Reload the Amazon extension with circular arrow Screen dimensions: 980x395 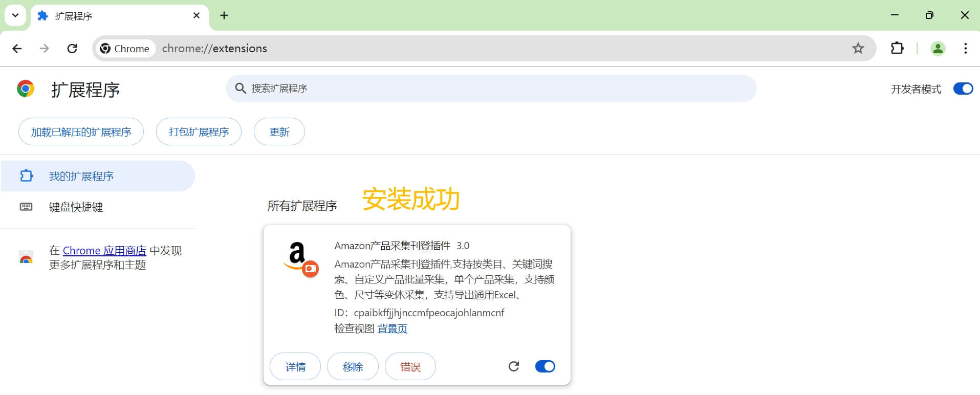[x=514, y=366]
